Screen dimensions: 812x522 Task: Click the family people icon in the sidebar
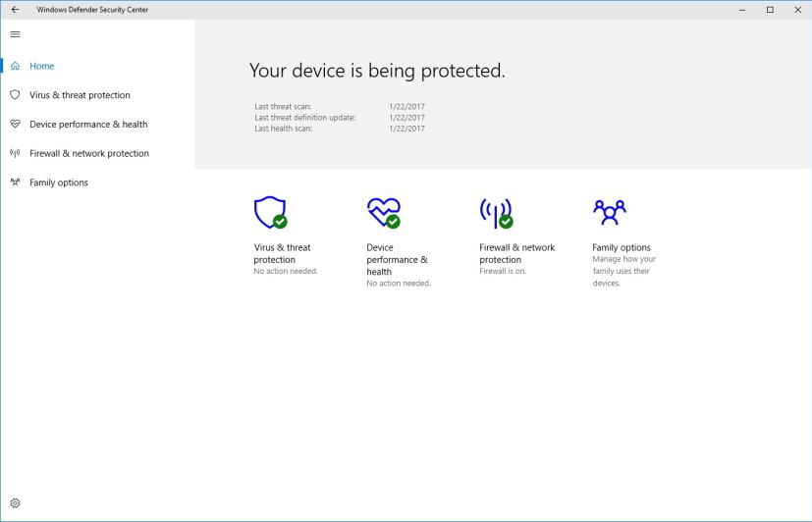(15, 183)
